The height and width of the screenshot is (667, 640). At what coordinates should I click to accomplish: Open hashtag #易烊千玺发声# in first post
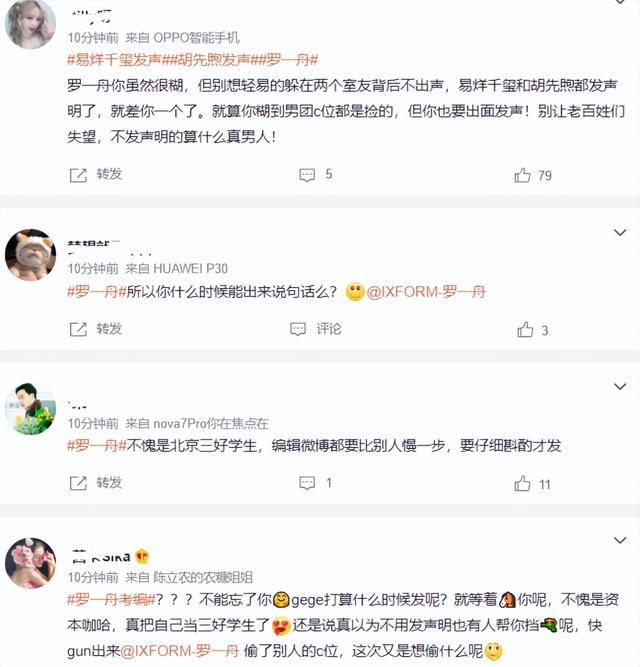tap(115, 60)
